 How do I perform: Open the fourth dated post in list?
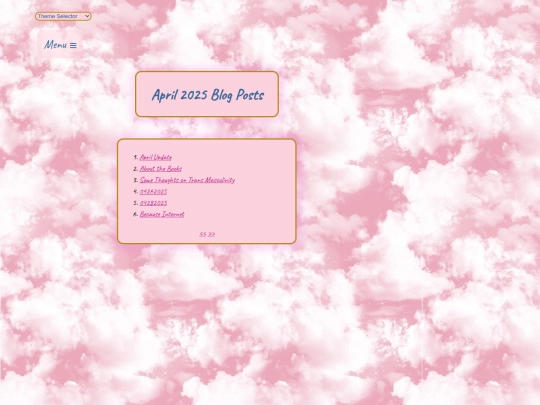(154, 191)
